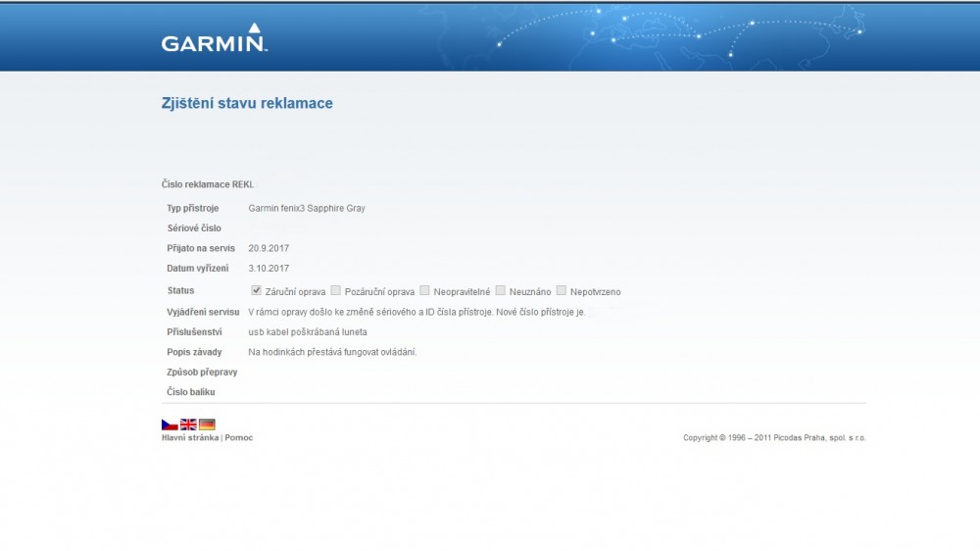The width and height of the screenshot is (980, 551).
Task: Open the Pomoc help link
Action: (x=238, y=438)
